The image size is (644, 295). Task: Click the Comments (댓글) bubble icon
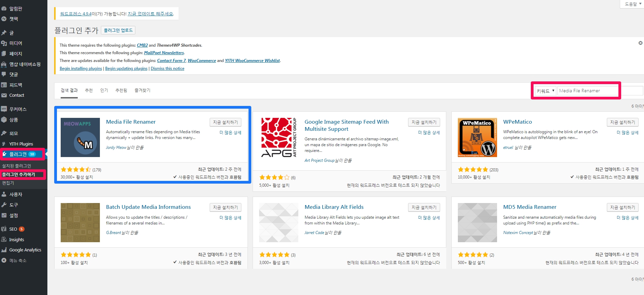(x=4, y=74)
